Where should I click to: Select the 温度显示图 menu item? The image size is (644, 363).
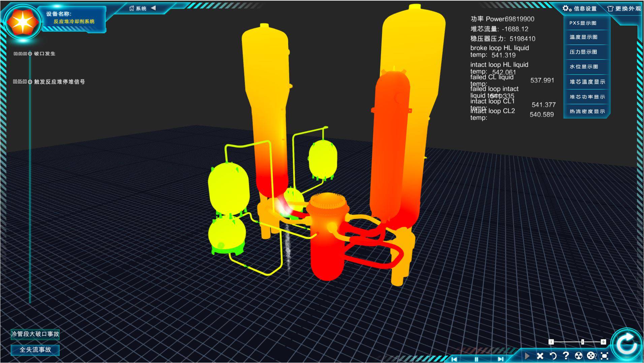coord(583,37)
